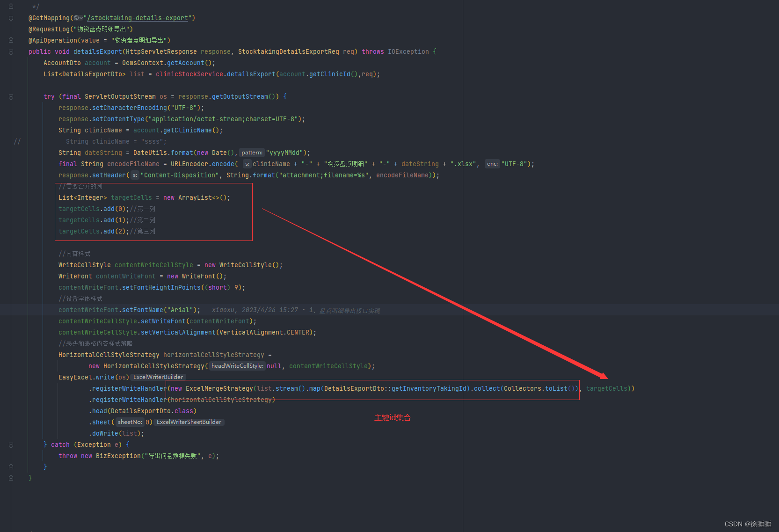Click the fold marker at the catch block's closing brace

pos(11,467)
